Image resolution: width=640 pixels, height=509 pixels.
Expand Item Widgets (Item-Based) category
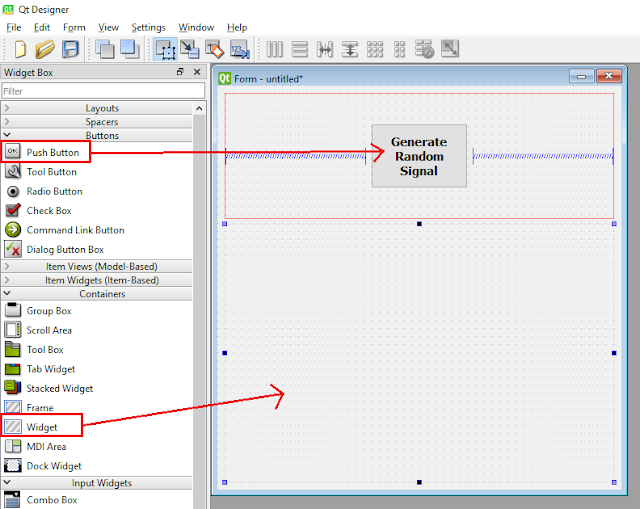click(97, 280)
